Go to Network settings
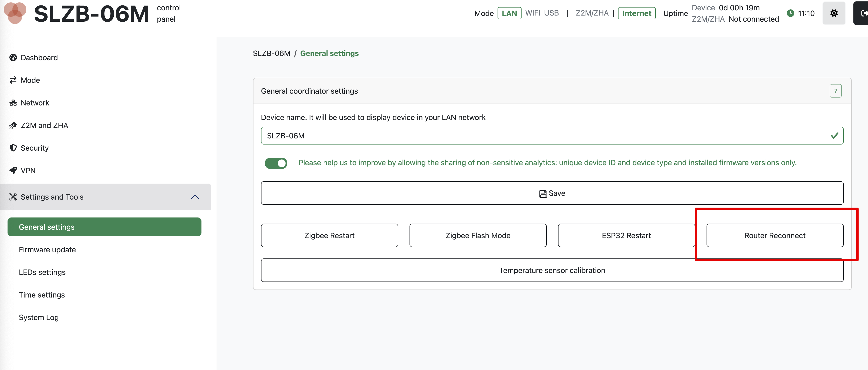 click(x=35, y=103)
